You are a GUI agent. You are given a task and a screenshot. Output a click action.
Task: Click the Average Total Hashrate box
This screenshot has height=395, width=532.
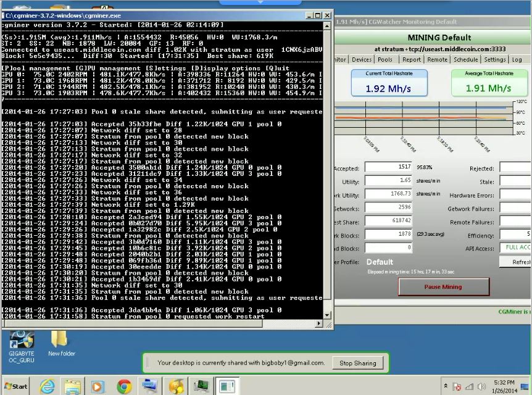pos(489,83)
